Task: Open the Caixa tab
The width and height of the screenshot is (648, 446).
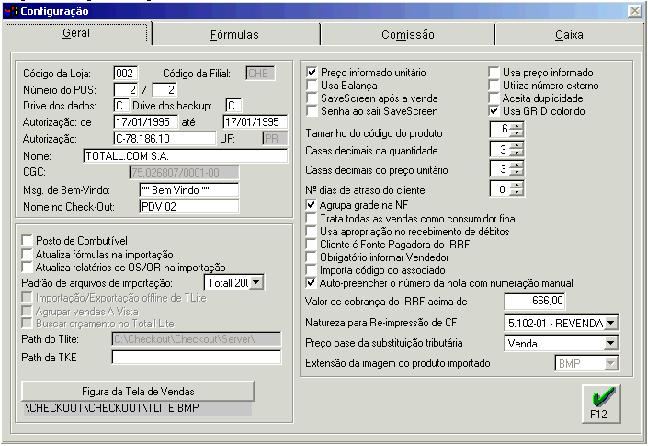Action: pos(569,35)
